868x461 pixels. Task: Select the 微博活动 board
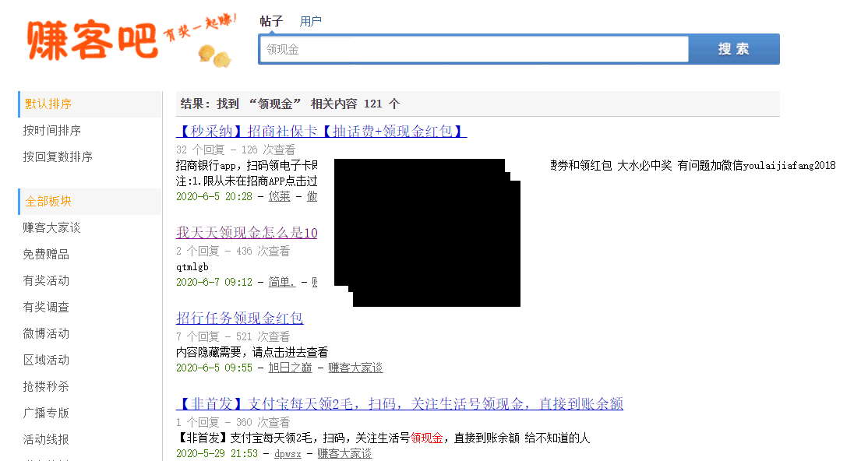tap(46, 334)
